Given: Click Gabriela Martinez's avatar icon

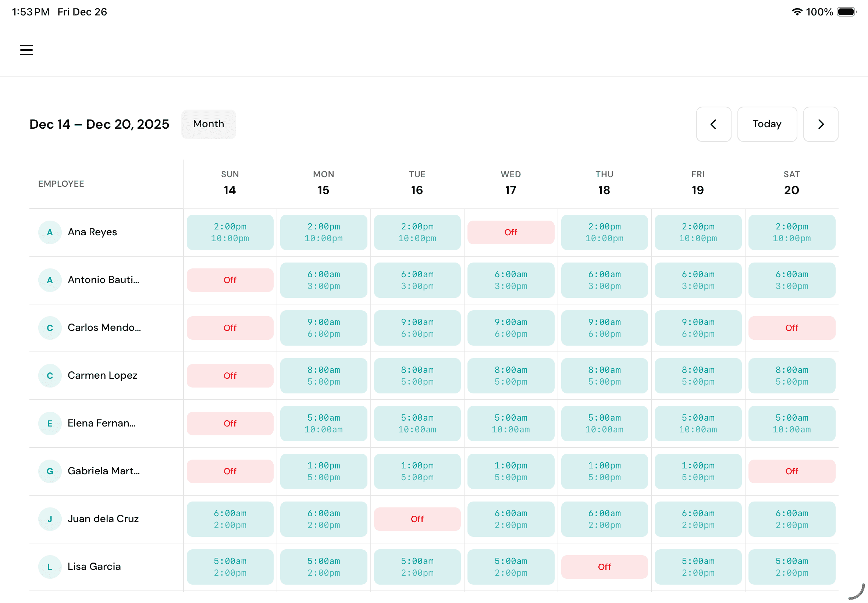Looking at the screenshot, I should 50,471.
